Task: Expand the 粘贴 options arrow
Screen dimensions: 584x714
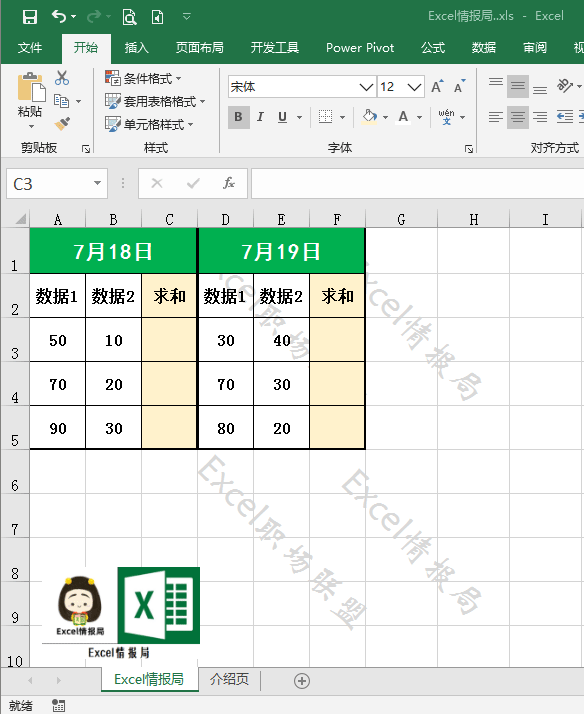Action: pyautogui.click(x=31, y=126)
